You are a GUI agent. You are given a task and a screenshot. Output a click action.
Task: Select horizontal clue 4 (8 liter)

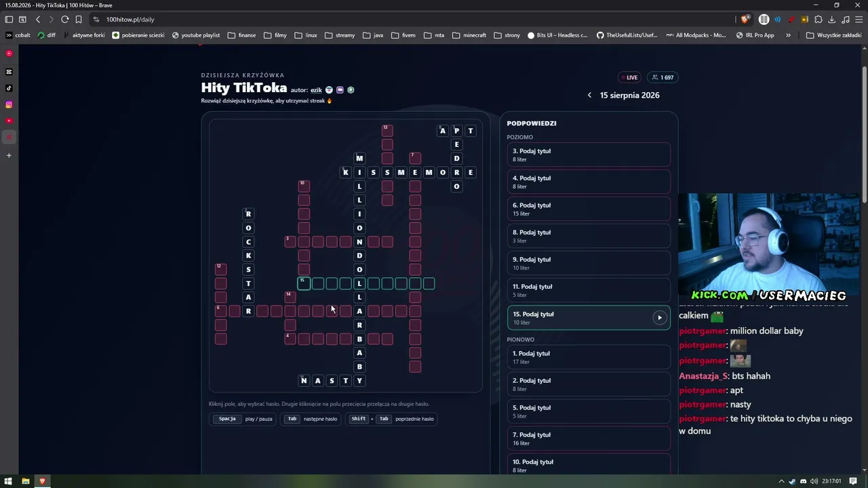pos(589,182)
